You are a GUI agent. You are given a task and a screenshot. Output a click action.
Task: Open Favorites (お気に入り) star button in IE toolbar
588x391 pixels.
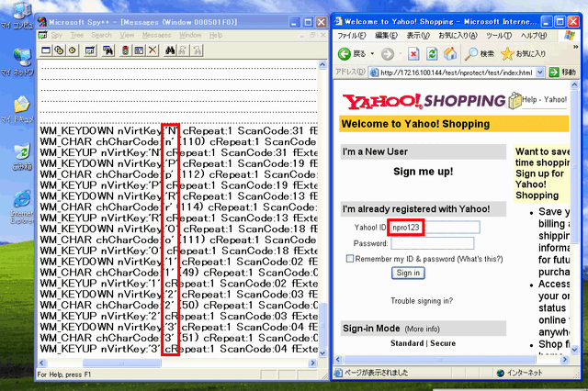[523, 54]
